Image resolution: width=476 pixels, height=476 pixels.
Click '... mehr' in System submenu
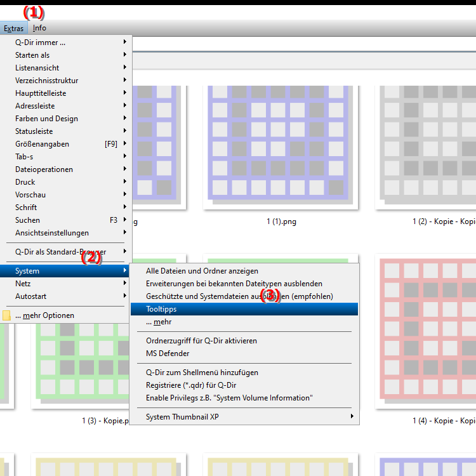coord(244,322)
